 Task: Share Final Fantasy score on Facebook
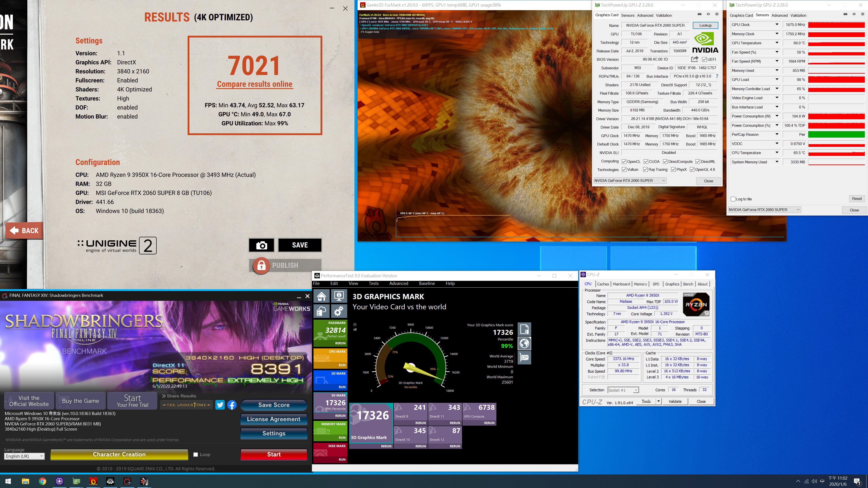232,405
